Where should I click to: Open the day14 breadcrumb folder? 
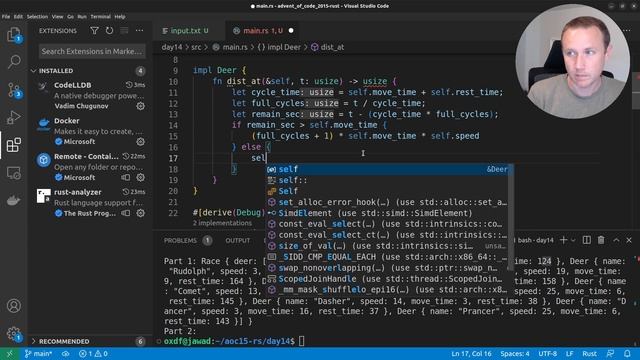(172, 47)
